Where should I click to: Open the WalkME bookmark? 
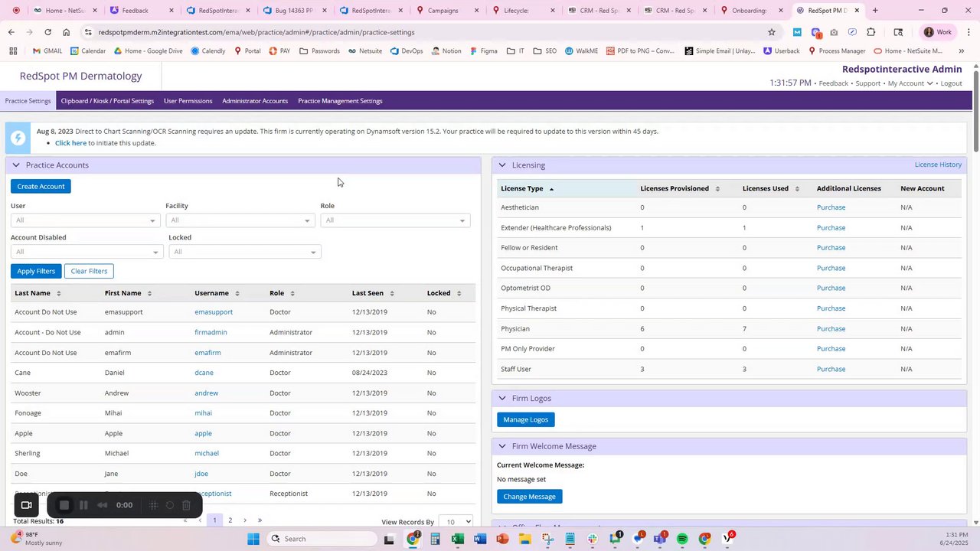582,51
